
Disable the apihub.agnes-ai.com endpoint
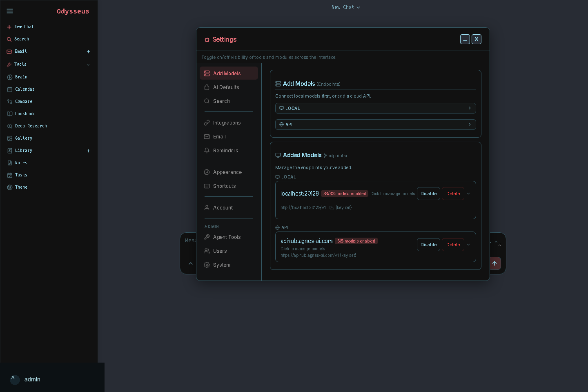[x=428, y=245]
